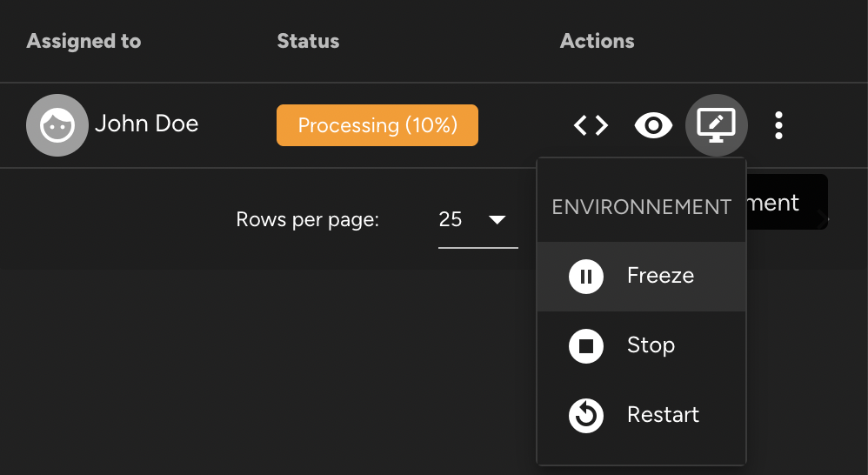Select Restart from the environment menu
The image size is (868, 475).
(x=642, y=415)
